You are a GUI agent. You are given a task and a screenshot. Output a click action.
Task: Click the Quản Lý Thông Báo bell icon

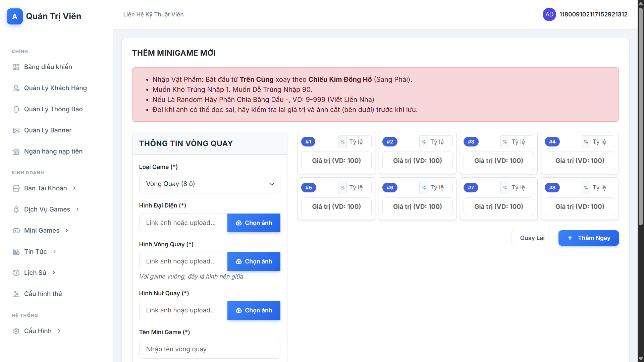[16, 109]
